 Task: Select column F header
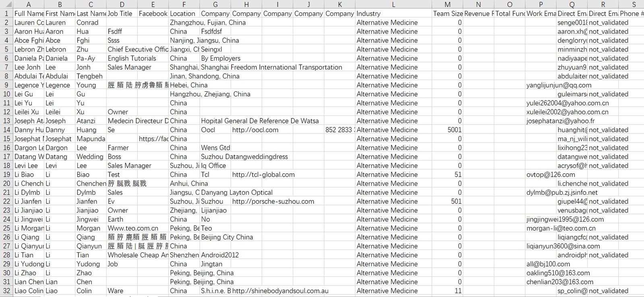184,4
